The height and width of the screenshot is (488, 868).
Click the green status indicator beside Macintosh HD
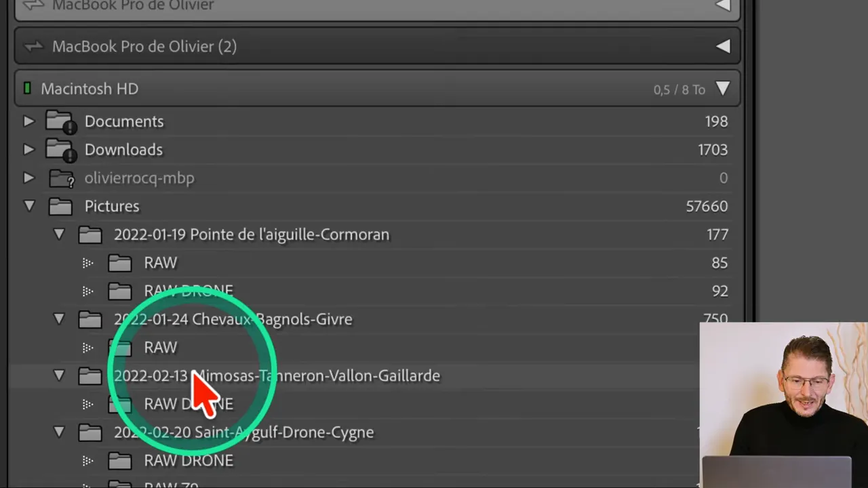pos(28,89)
